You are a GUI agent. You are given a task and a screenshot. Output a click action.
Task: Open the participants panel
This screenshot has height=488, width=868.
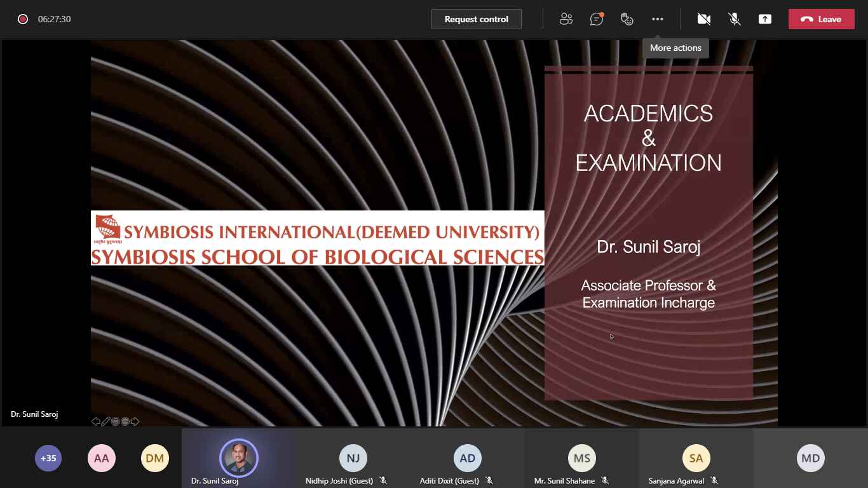566,19
